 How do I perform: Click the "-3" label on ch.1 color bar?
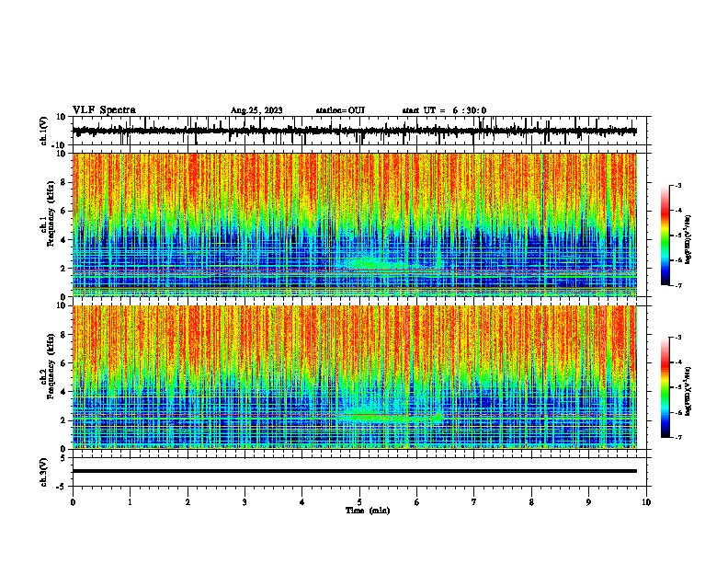point(677,185)
